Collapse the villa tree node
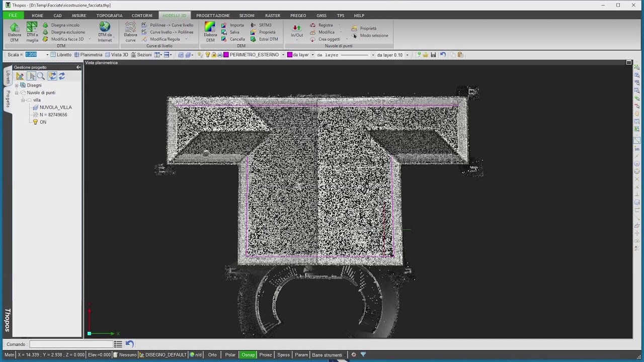This screenshot has width=644, height=362. pos(23,100)
